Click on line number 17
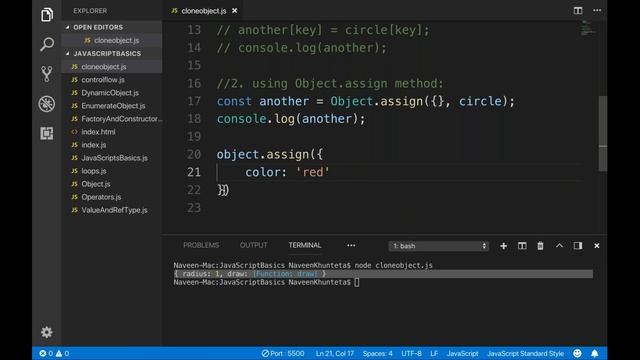The height and width of the screenshot is (360, 640). coord(194,101)
